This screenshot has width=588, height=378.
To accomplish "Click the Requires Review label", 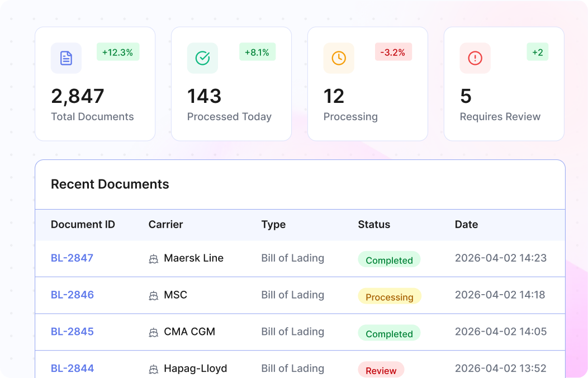I will (500, 117).
